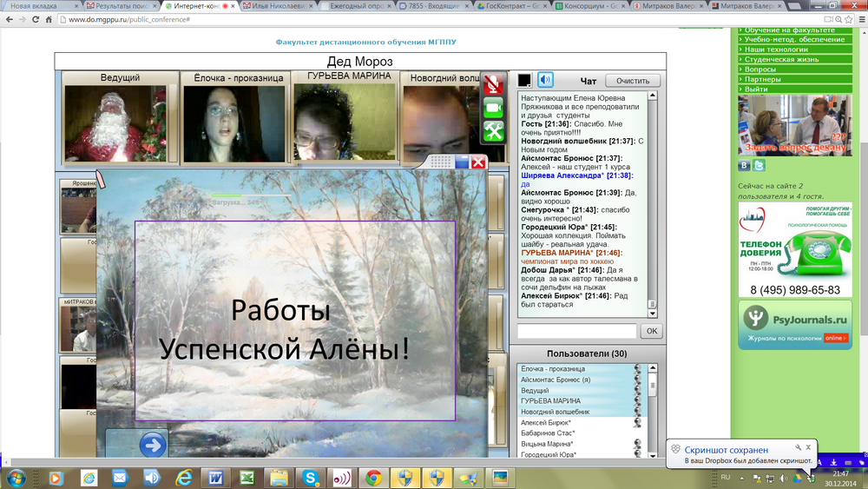Open Google Chrome from the taskbar
Viewport: 868px width, 489px height.
373,478
